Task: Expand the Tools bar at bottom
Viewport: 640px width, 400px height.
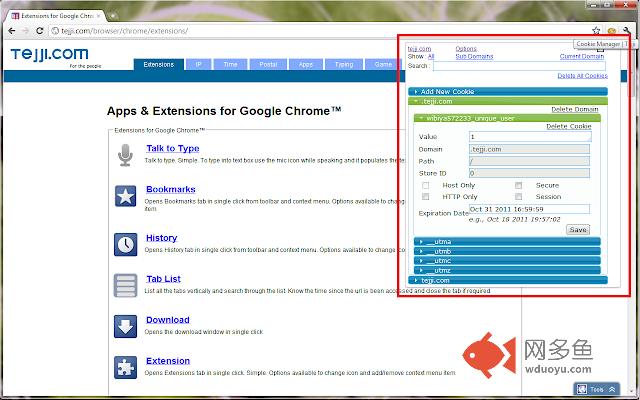Action: [597, 389]
